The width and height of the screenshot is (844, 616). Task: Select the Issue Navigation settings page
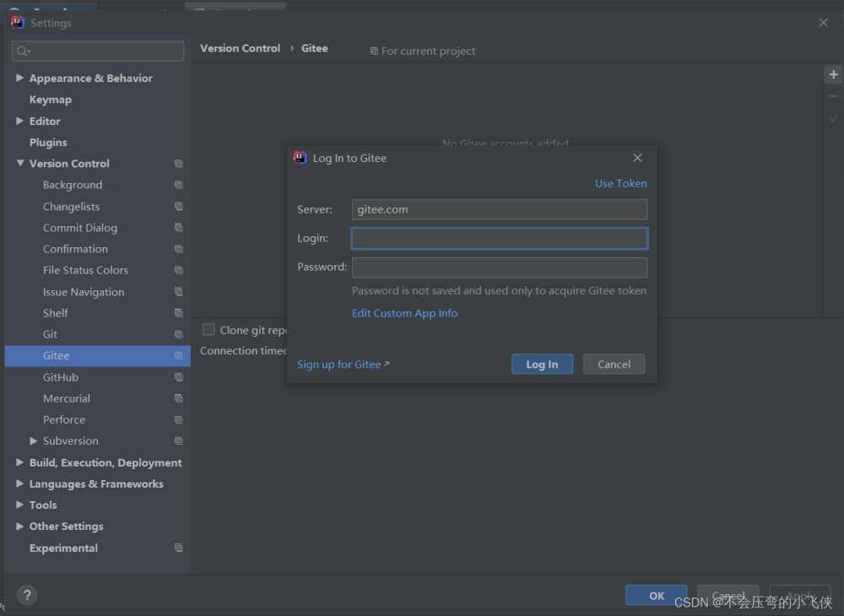[84, 292]
